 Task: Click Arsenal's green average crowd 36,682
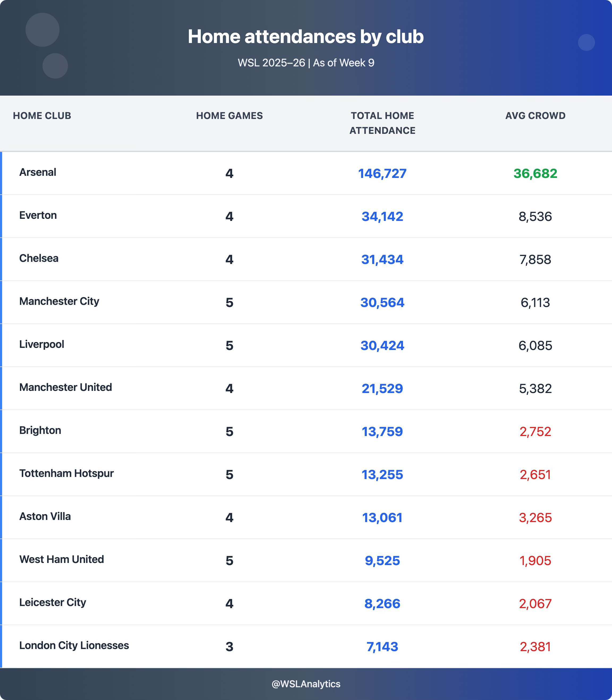coord(535,173)
